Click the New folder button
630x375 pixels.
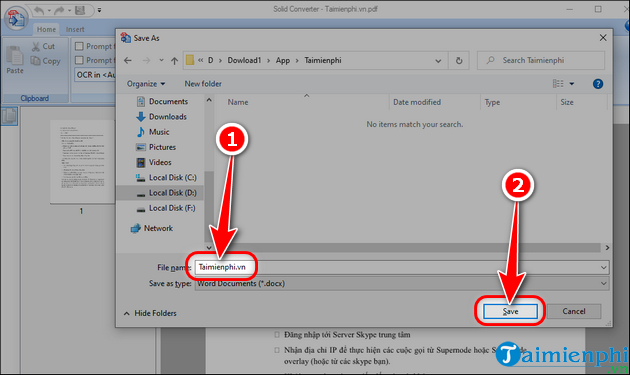pyautogui.click(x=203, y=84)
